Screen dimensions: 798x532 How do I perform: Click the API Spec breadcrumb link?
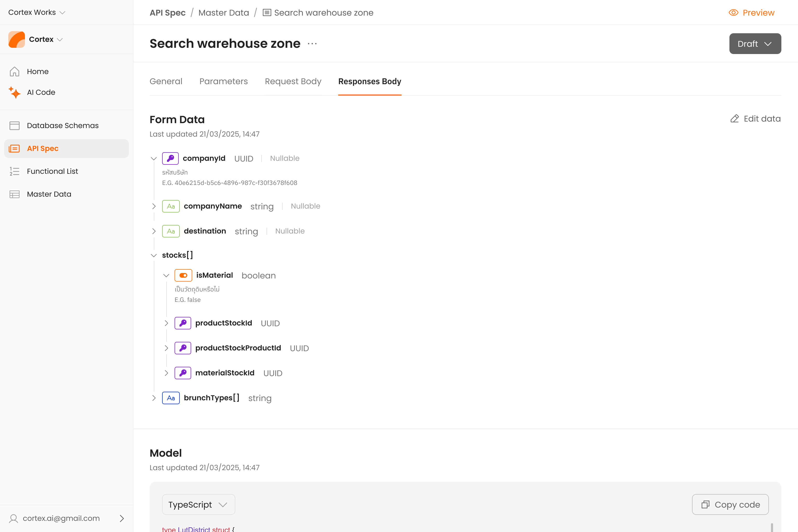pyautogui.click(x=168, y=12)
